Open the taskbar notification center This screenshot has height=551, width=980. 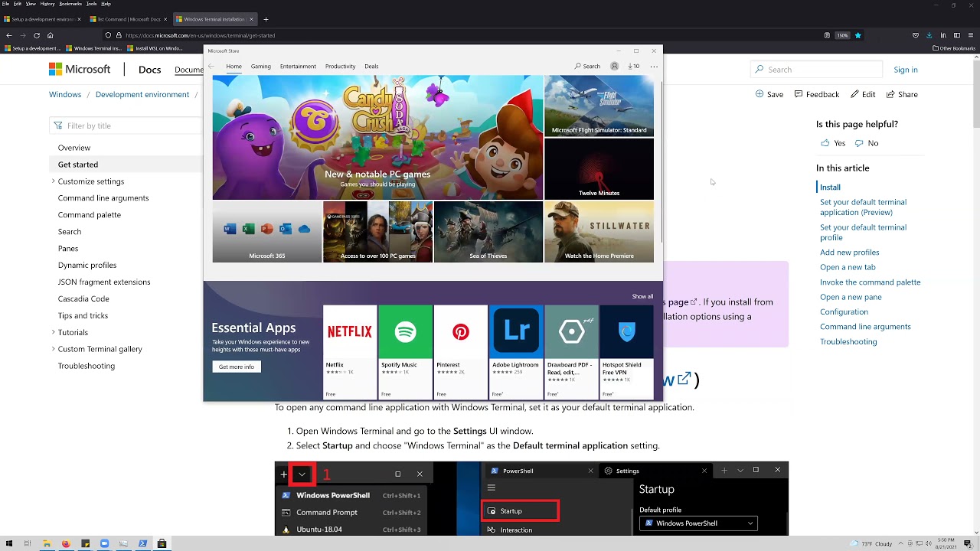[x=968, y=543]
